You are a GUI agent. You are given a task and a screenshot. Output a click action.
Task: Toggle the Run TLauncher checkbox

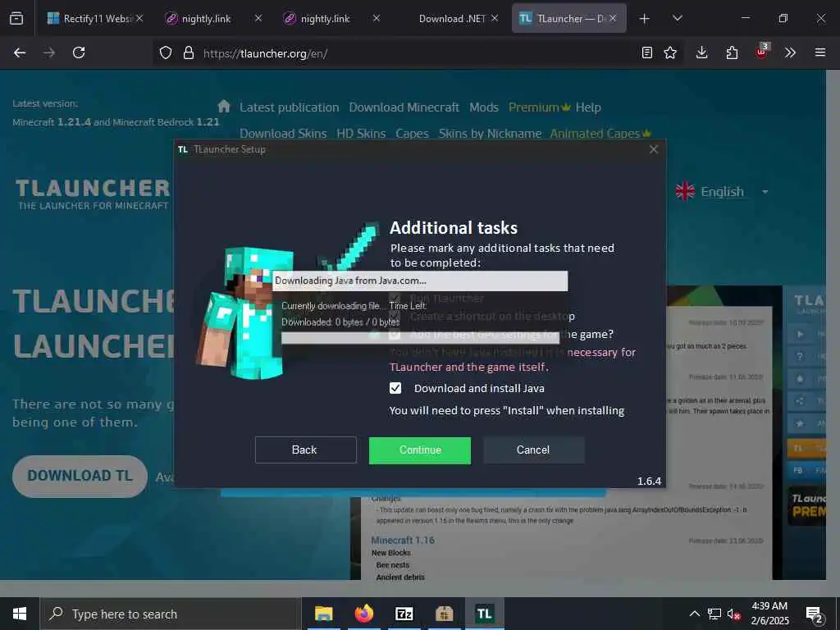[395, 299]
